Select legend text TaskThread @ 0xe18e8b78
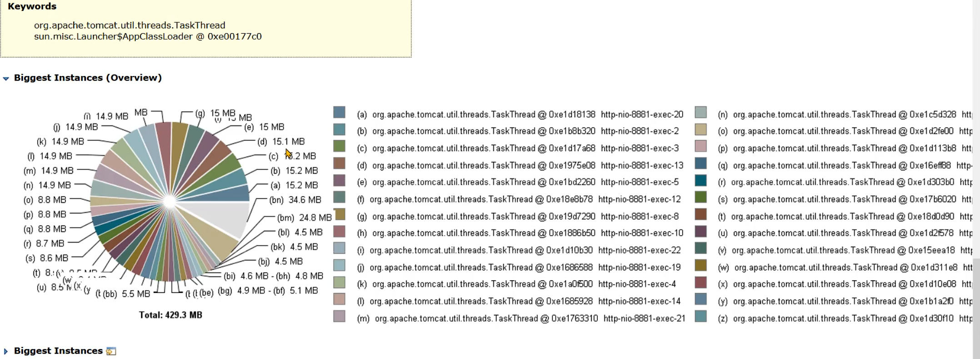 click(540, 199)
